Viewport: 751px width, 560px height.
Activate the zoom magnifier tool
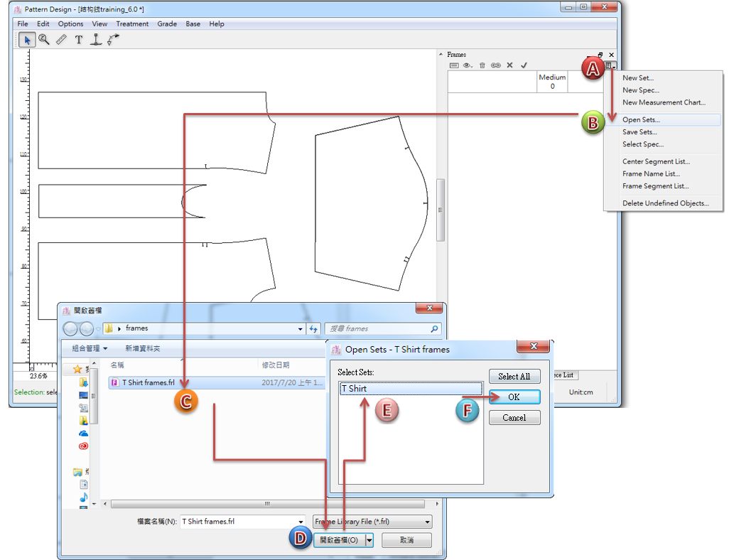point(44,41)
